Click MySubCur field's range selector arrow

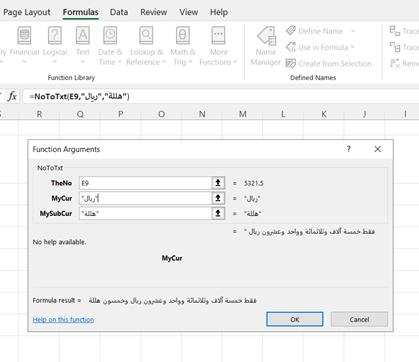tap(218, 213)
